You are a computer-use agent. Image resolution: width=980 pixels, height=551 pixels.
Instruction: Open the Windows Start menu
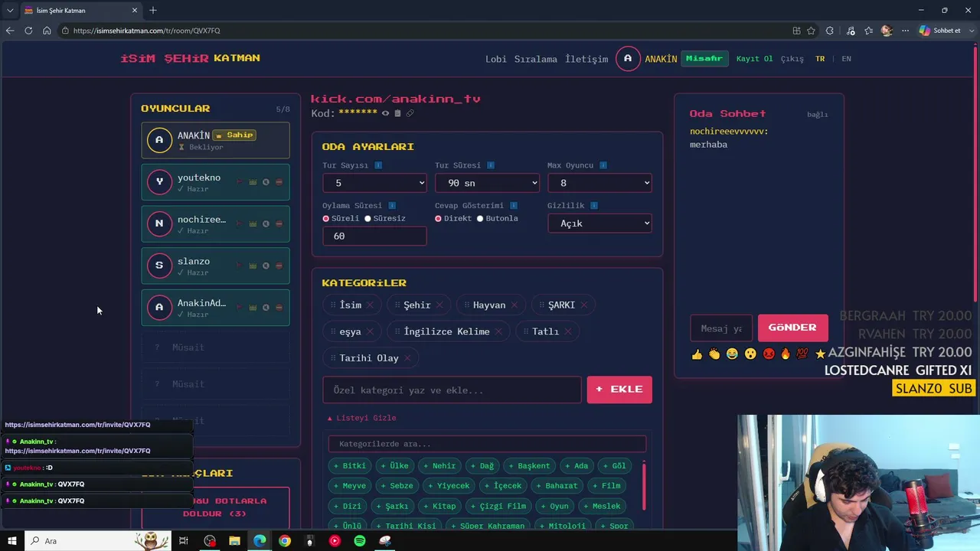click(12, 541)
